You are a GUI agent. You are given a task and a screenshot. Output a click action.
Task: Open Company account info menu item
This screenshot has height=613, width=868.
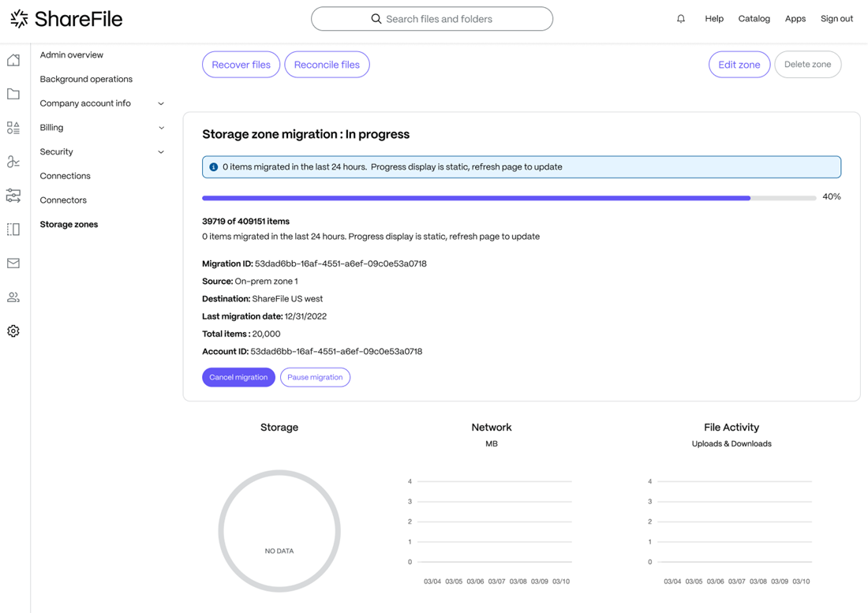pos(85,103)
